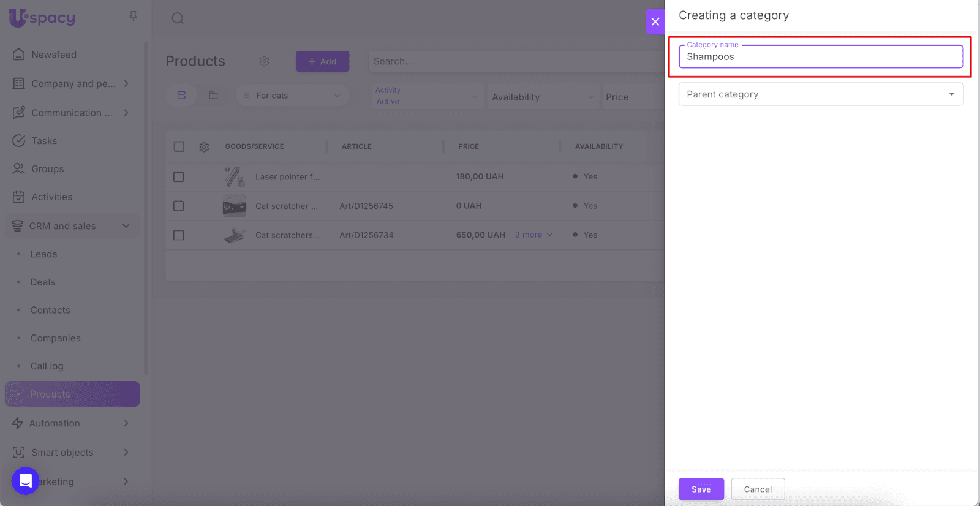This screenshot has width=980, height=506.
Task: Select all products header checkbox
Action: pos(179,146)
